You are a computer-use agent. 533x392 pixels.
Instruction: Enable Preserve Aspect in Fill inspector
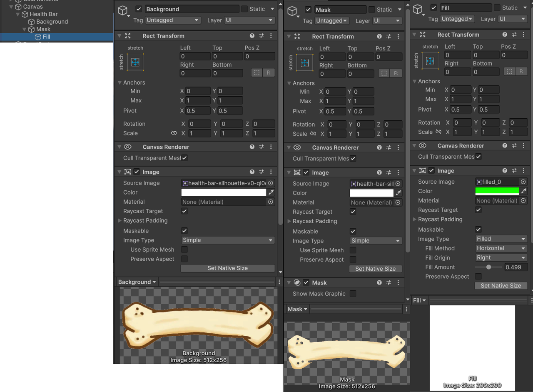click(478, 277)
